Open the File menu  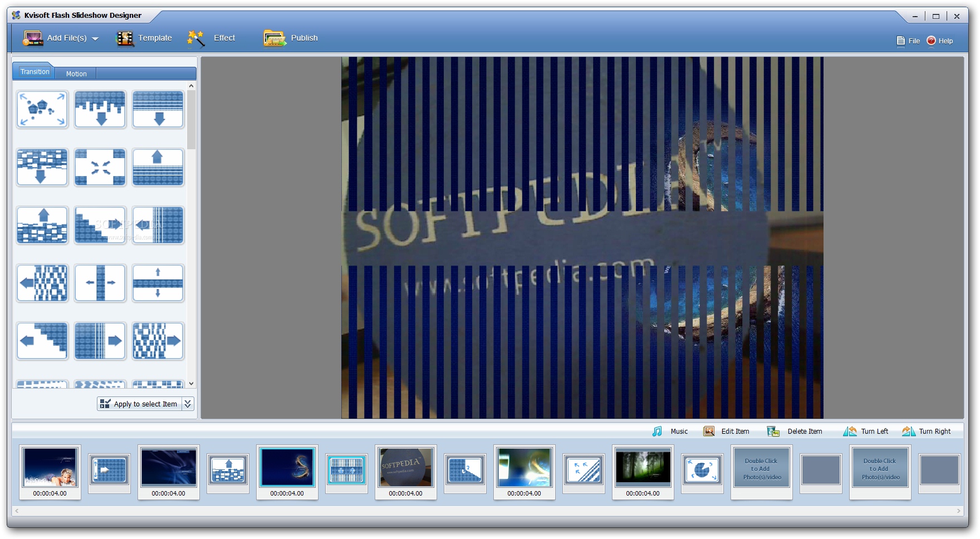point(908,41)
